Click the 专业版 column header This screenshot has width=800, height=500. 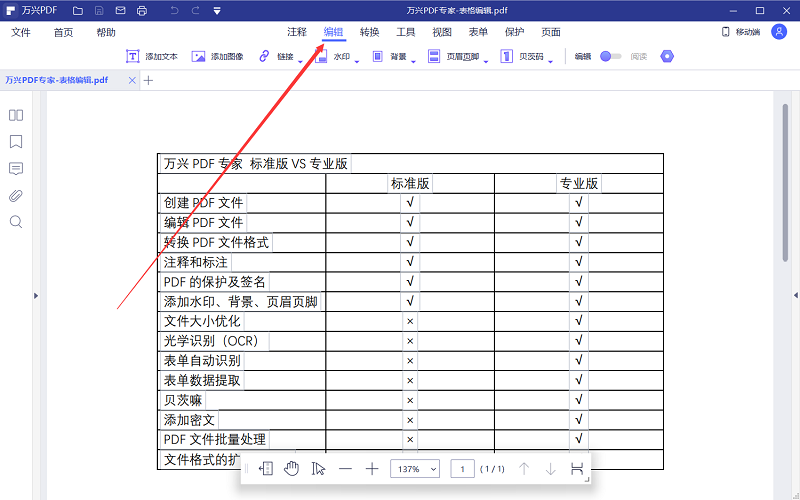click(x=579, y=183)
